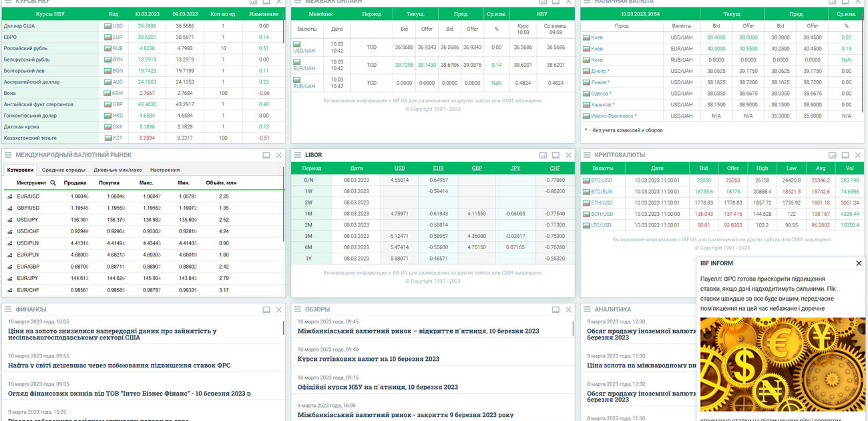The height and width of the screenshot is (421, 868).
Task: Open the Финансы panel hamburger menu
Action: pos(8,309)
